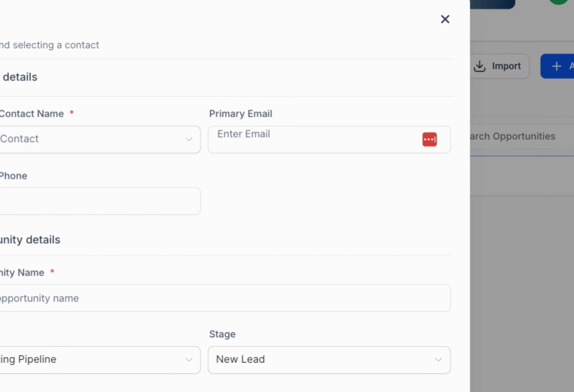This screenshot has width=574, height=392.
Task: Click the plus icon on the blue button
Action: (556, 66)
